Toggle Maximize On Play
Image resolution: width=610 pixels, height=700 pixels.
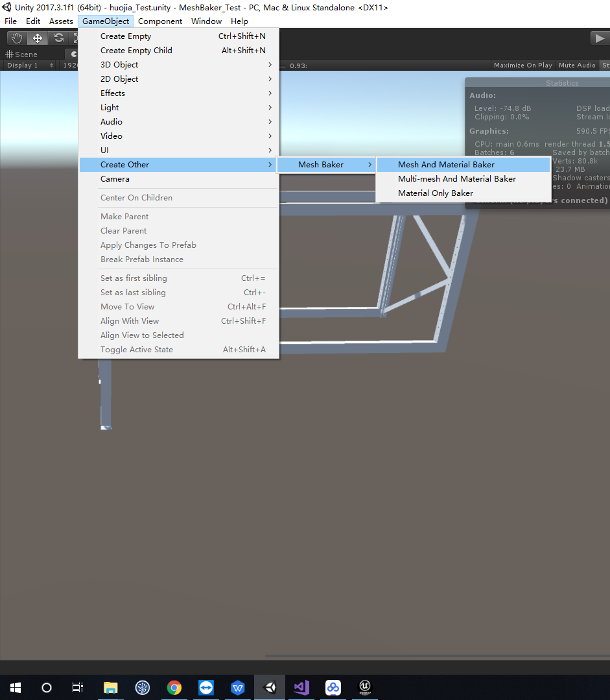pyautogui.click(x=522, y=65)
